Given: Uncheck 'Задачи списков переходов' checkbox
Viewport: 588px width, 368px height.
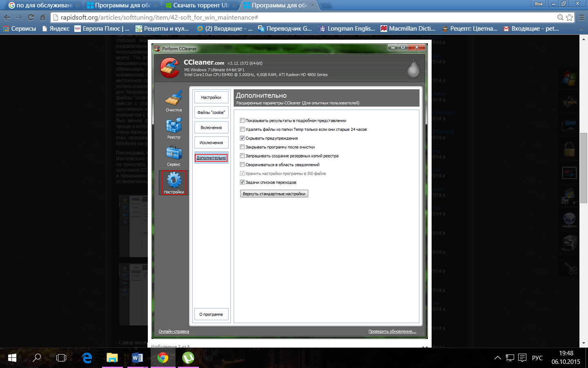Looking at the screenshot, I should [x=242, y=182].
